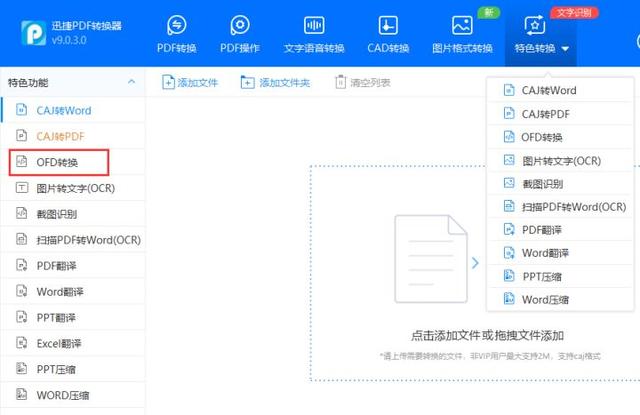Viewport: 640px width, 415px height.
Task: Click the 清空列表 trash icon
Action: click(340, 82)
